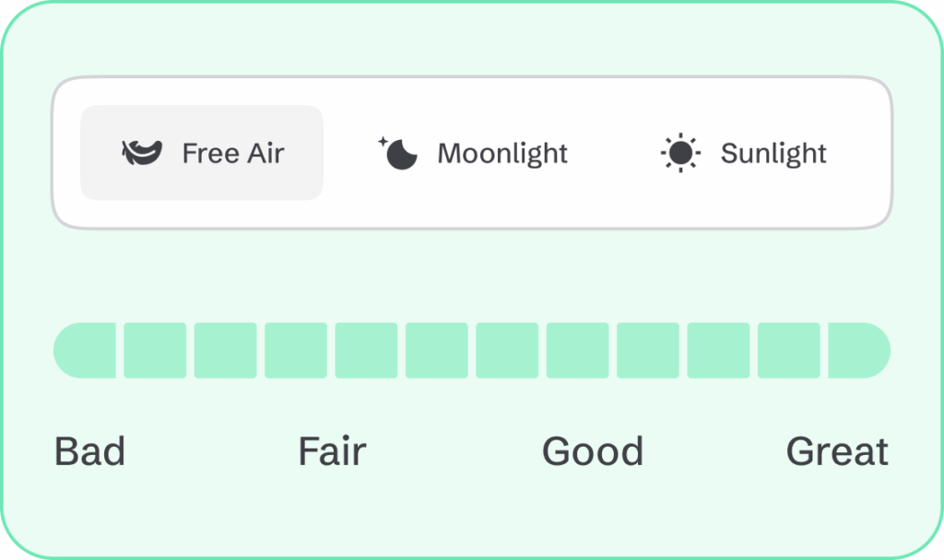The image size is (944, 560).
Task: Click the fourth rating segment from left
Action: click(296, 350)
